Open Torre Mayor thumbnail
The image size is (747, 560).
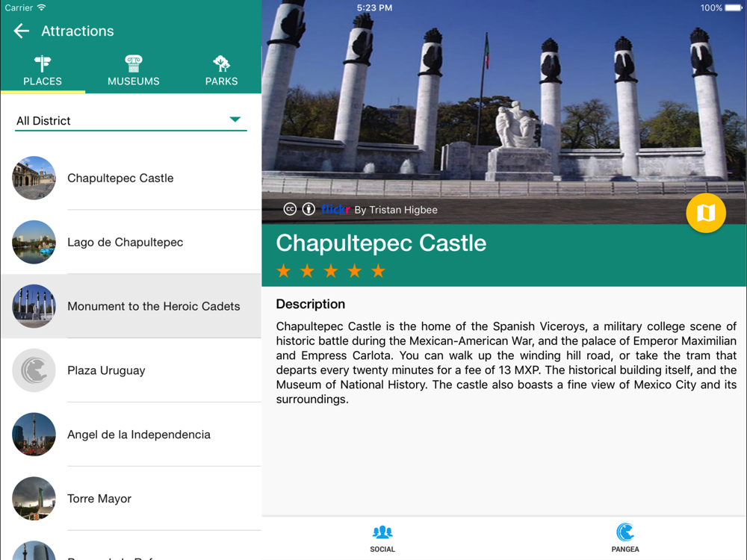pos(34,499)
